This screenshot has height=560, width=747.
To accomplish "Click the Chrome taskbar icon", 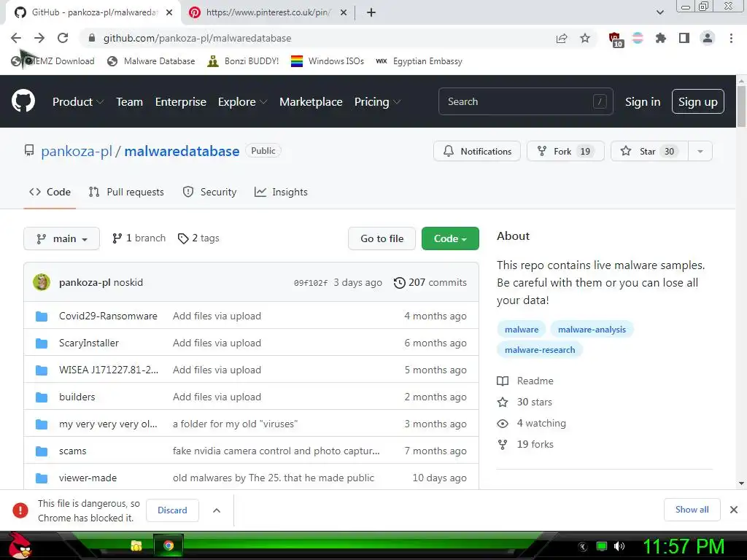I will tap(169, 545).
